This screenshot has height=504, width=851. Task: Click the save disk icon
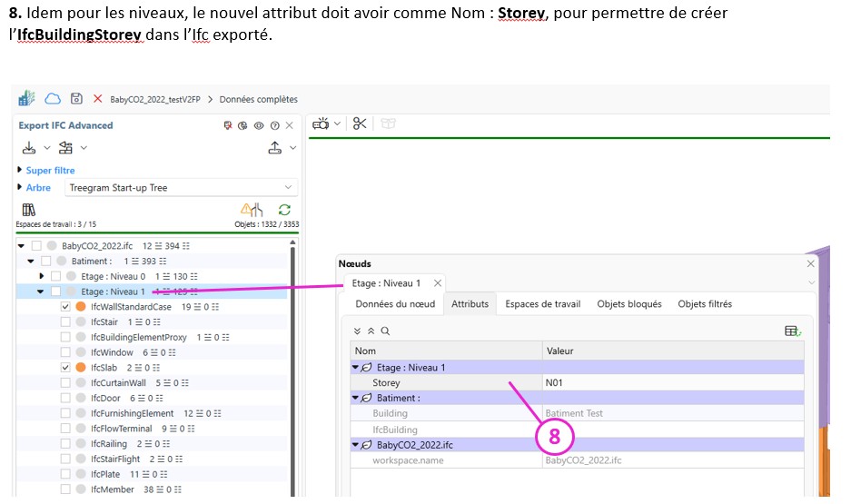77,98
